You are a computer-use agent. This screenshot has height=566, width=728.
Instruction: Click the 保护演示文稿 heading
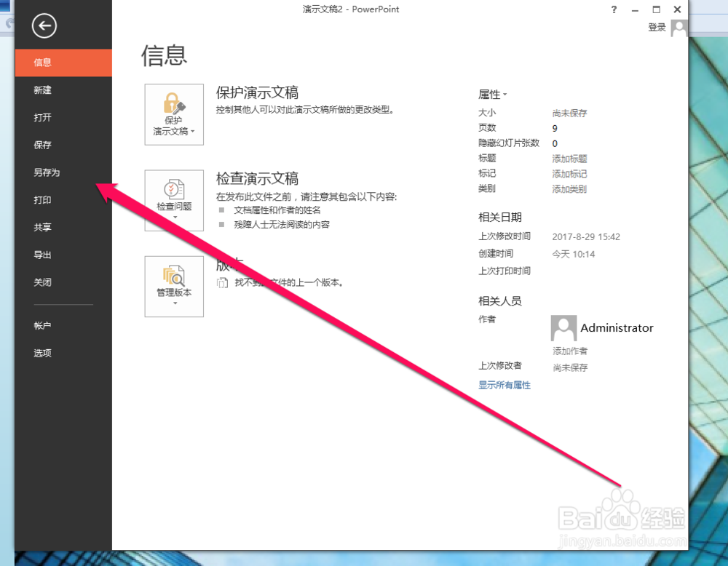click(257, 92)
